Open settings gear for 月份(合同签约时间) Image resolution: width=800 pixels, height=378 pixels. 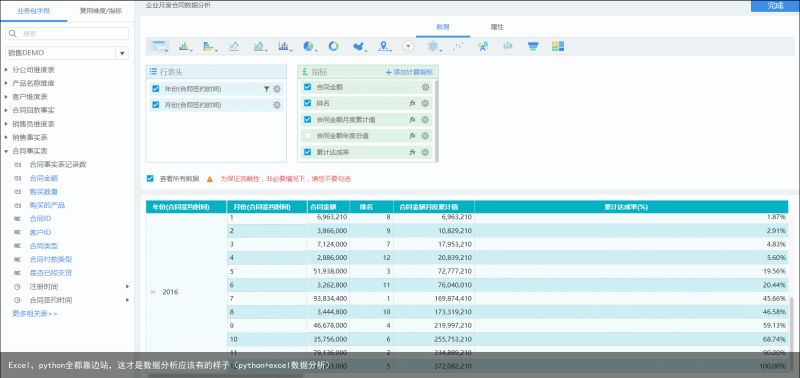277,105
